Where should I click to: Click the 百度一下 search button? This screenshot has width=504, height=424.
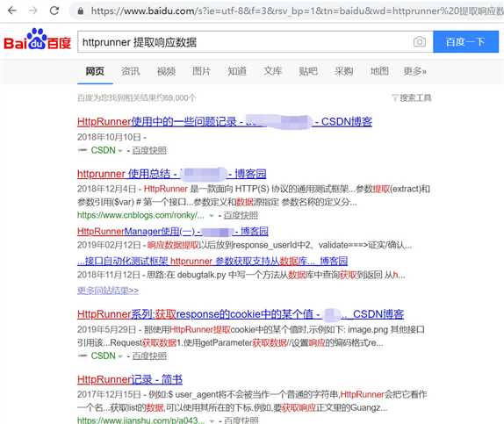pyautogui.click(x=465, y=42)
